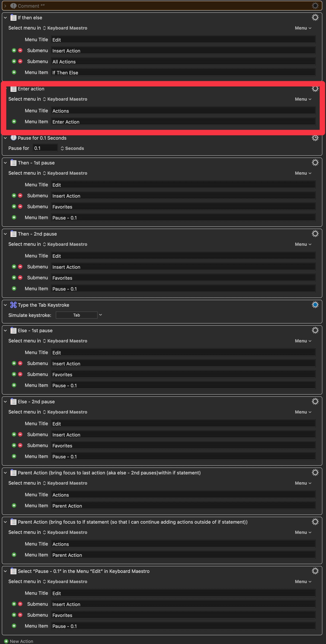Remove All Actions submenu with red minus

click(x=20, y=61)
